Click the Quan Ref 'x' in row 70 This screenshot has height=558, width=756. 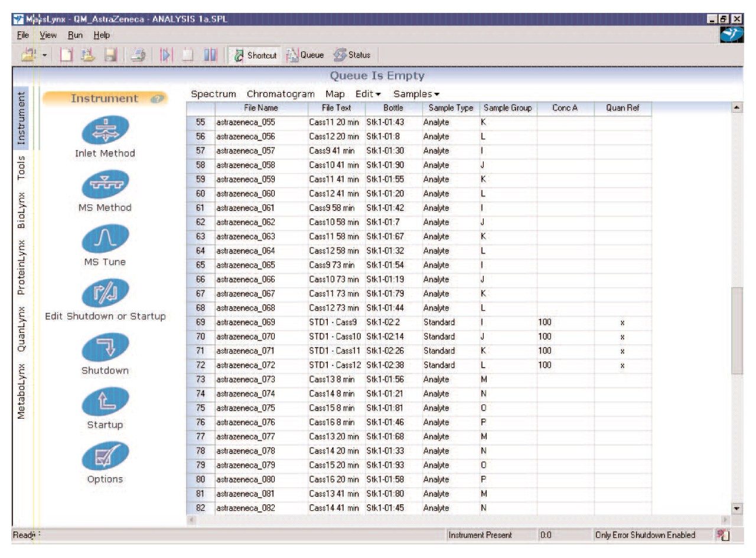tap(623, 337)
